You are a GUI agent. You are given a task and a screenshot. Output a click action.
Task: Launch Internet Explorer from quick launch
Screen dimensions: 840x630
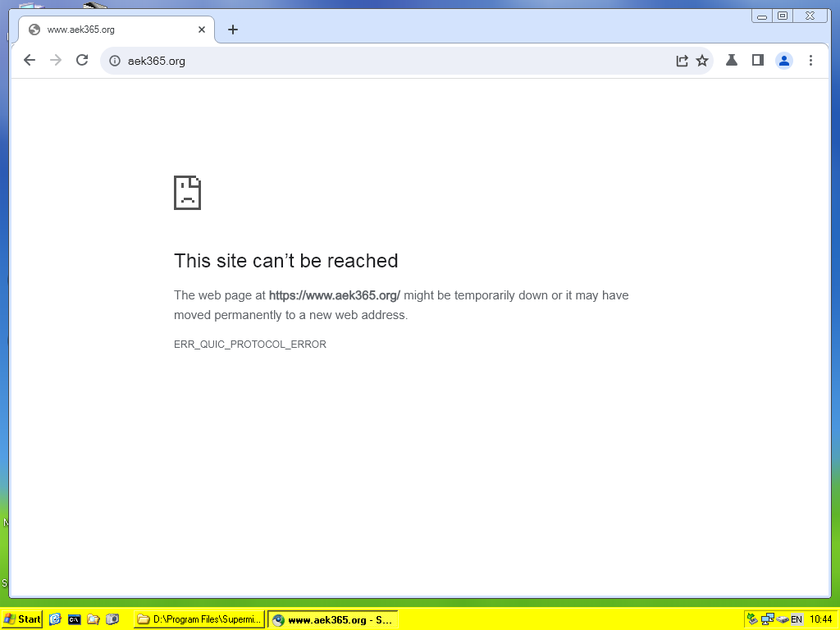tap(55, 619)
